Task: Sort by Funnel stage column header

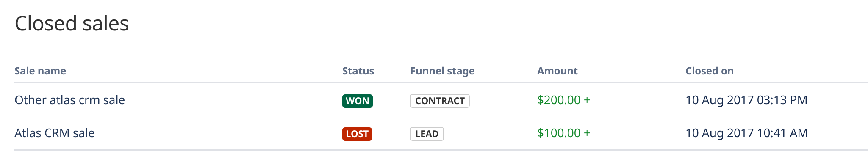Action: (442, 71)
